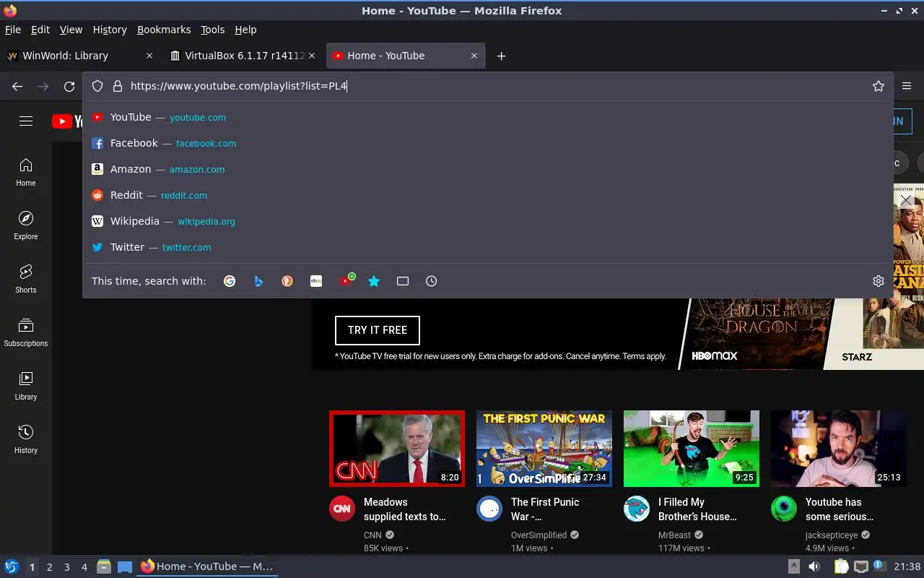924x578 pixels.
Task: Open History in YouTube sidebar
Action: (26, 439)
